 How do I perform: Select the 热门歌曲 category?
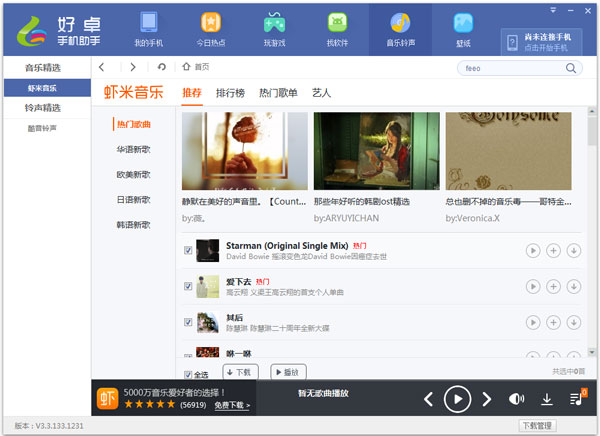[134, 124]
